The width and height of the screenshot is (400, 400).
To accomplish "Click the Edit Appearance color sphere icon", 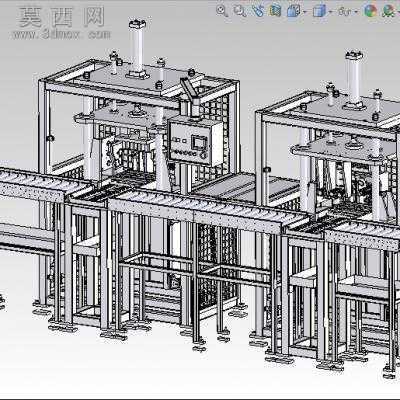I will click(x=370, y=11).
